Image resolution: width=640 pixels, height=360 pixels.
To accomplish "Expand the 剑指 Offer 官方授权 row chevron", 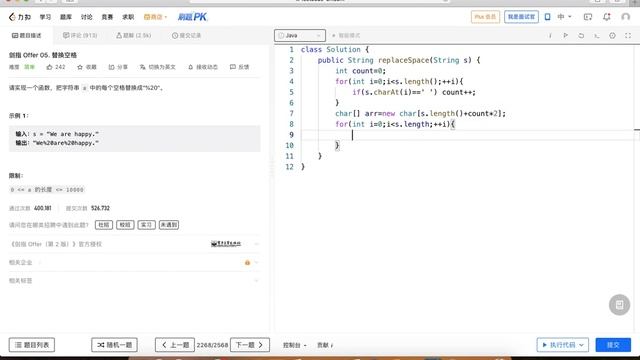I will (x=256, y=244).
